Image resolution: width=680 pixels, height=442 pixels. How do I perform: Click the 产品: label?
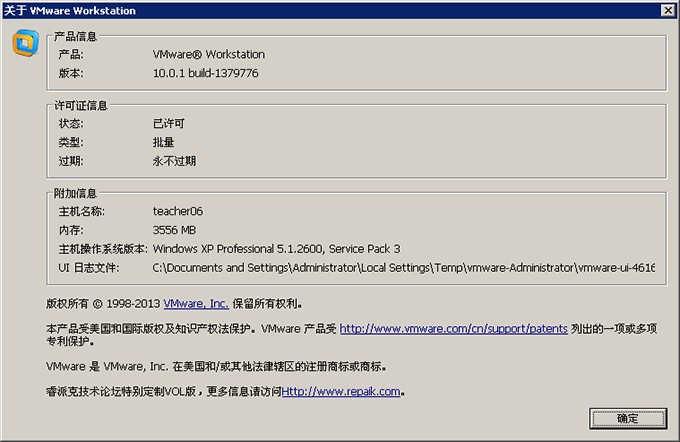[x=71, y=54]
